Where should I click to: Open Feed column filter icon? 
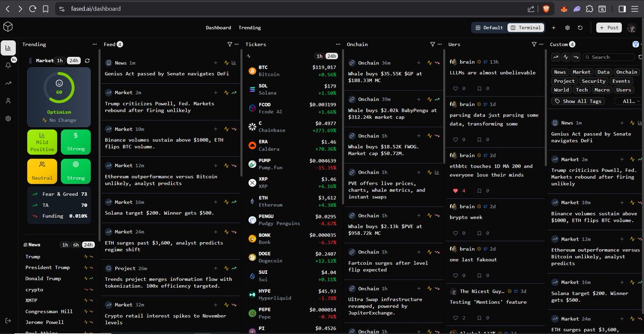(230, 44)
